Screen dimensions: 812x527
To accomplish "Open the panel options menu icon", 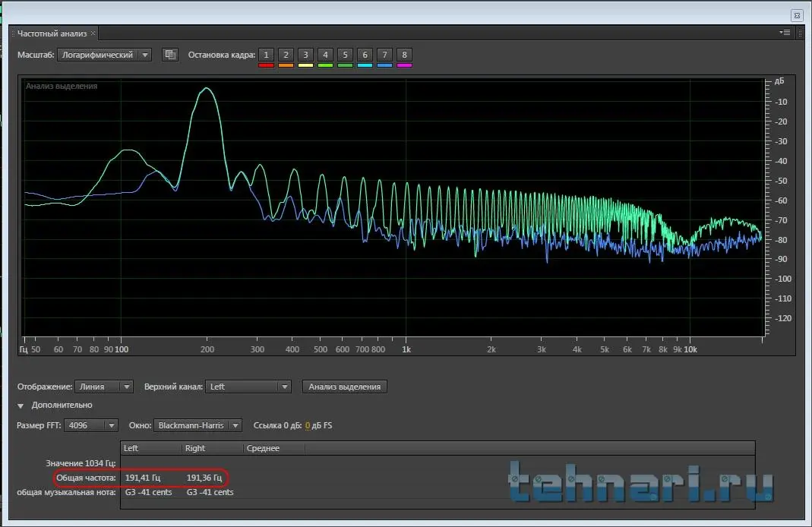I will [785, 33].
